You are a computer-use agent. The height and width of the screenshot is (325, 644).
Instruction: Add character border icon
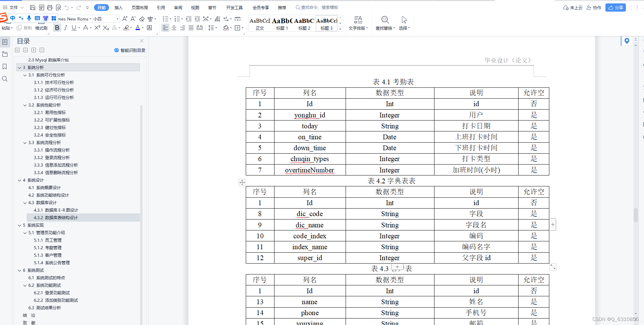click(x=149, y=28)
